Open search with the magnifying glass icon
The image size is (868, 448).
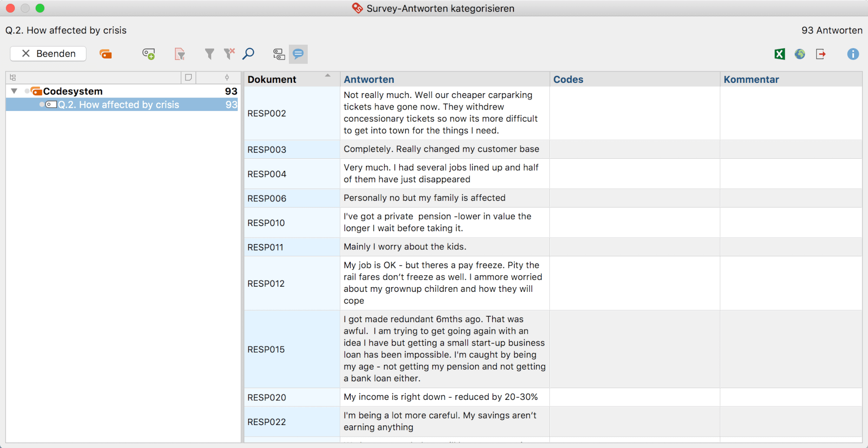coord(248,54)
